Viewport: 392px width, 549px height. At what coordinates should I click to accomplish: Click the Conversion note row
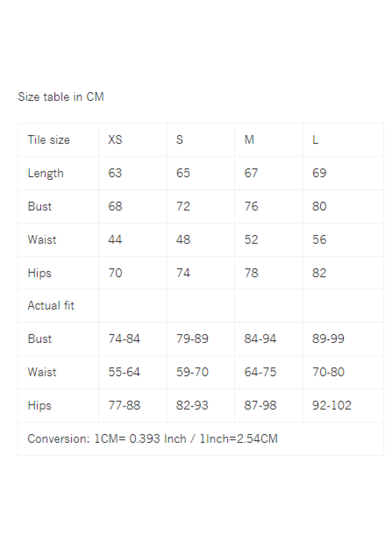point(201,439)
